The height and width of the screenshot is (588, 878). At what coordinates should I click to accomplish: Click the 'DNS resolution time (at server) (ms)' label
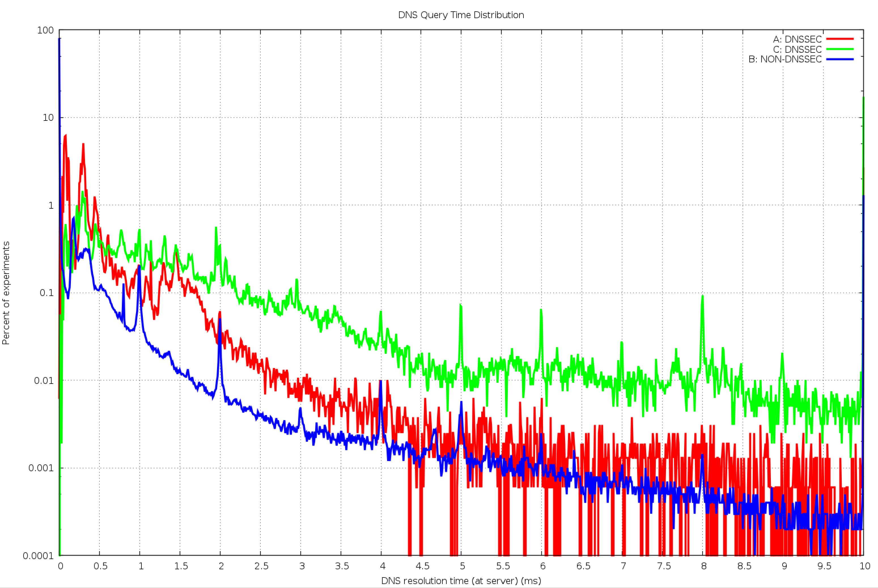pyautogui.click(x=461, y=581)
